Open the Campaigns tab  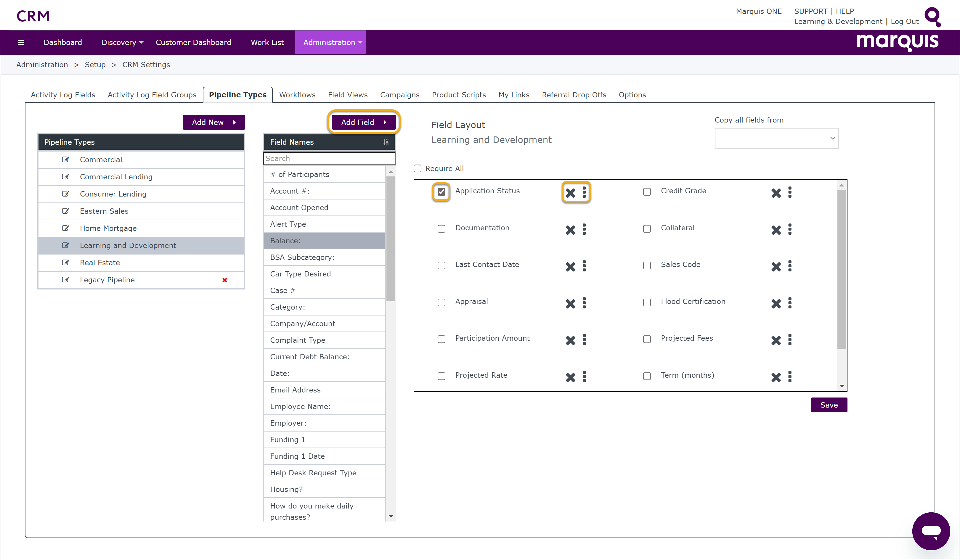(400, 95)
